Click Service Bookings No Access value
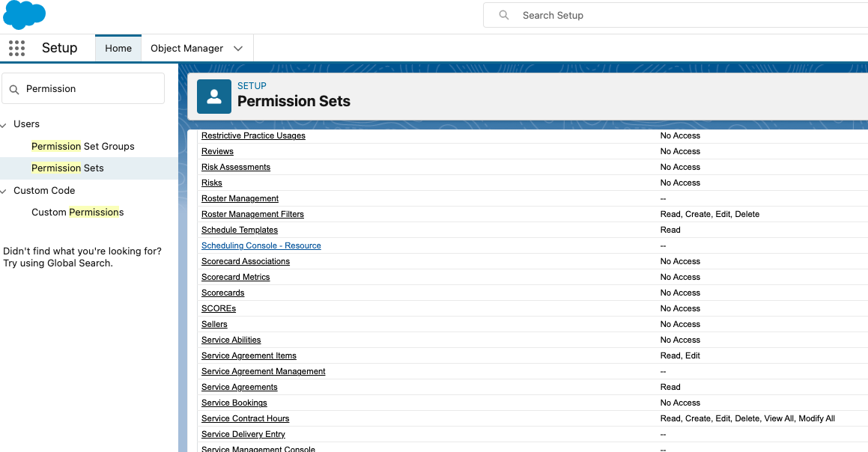The image size is (868, 452). click(x=680, y=403)
